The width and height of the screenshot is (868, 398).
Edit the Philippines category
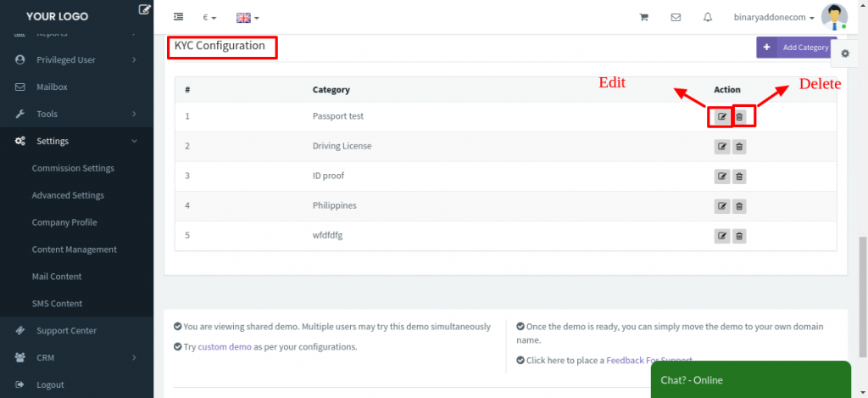coord(722,206)
